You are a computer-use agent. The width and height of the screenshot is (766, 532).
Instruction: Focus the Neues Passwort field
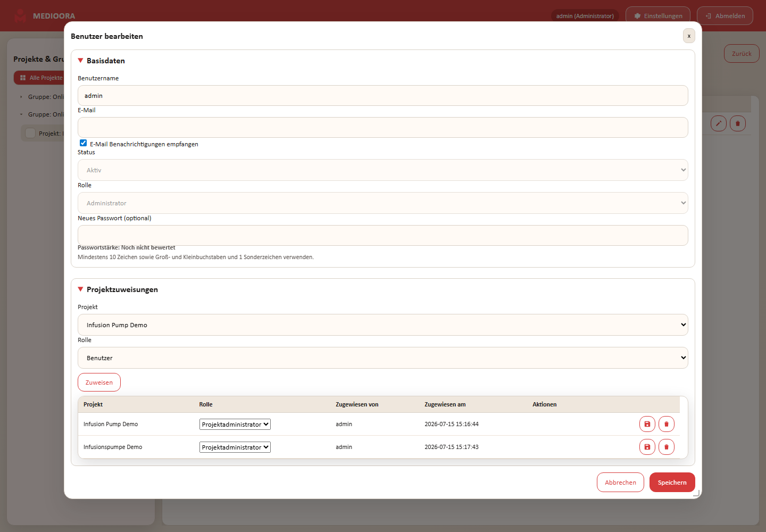click(x=383, y=236)
